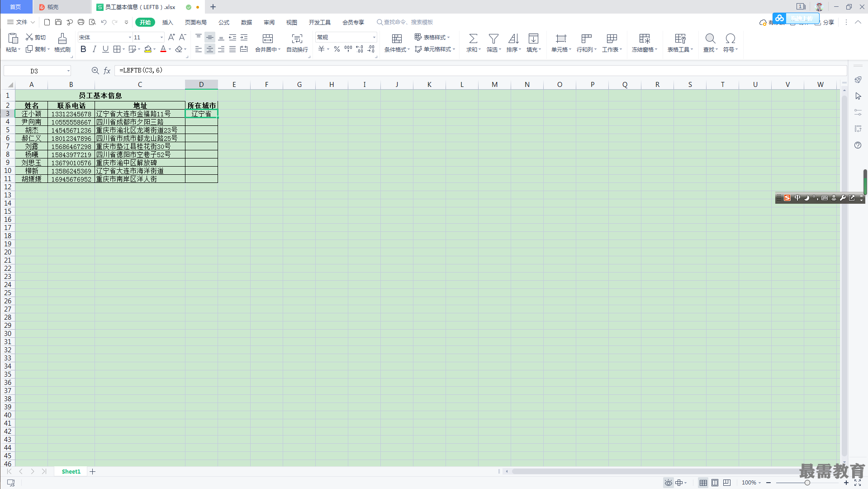Click the Table Style (表格样式) button
The image size is (868, 489).
(x=432, y=37)
